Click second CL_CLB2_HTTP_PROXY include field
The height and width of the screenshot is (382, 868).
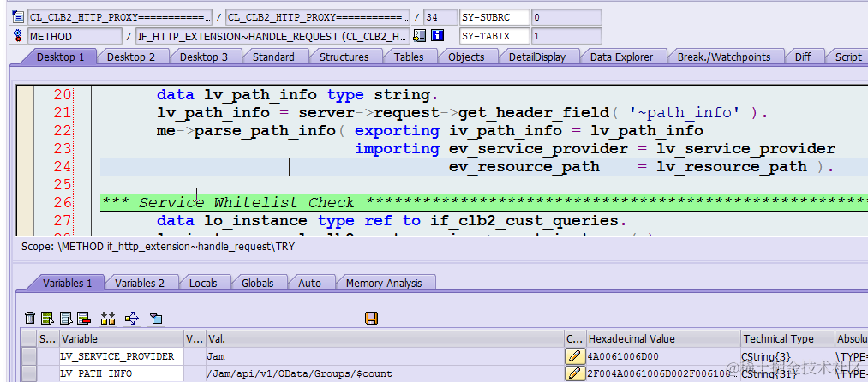318,17
